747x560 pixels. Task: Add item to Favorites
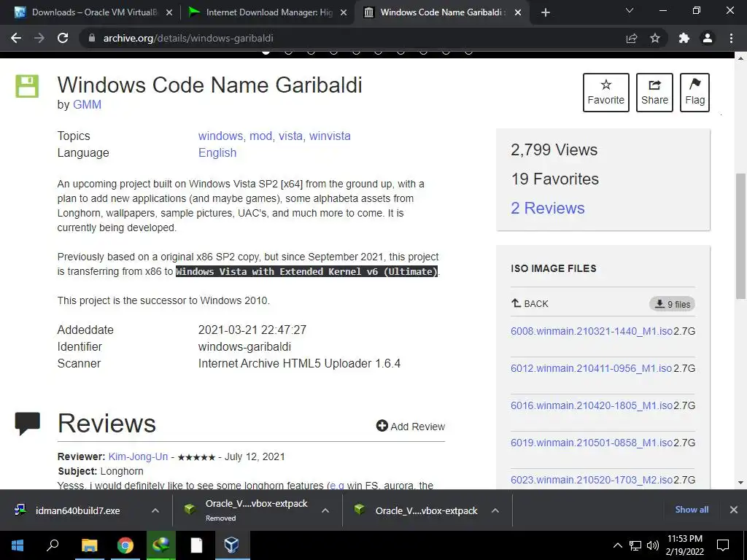[606, 93]
